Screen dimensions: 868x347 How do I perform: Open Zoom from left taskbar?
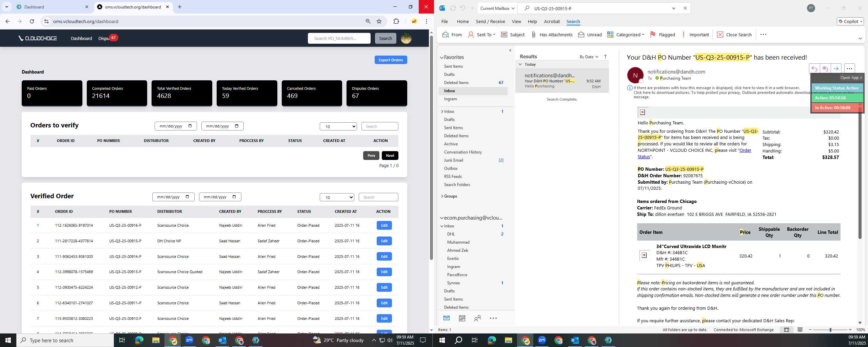point(189,340)
